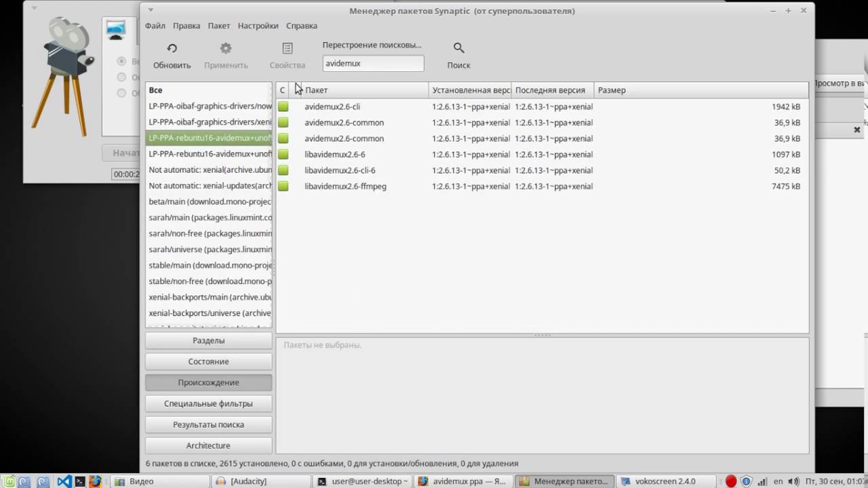Switch to user@user-desktop terminal window
The height and width of the screenshot is (488, 868).
point(362,481)
